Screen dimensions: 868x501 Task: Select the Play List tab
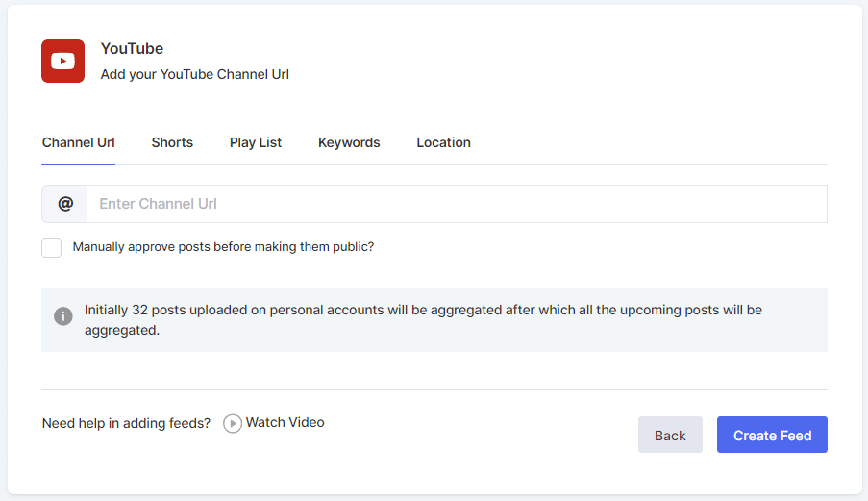256,142
